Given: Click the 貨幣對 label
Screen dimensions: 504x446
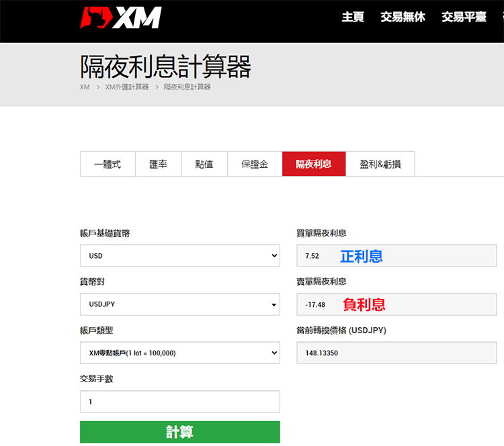Looking at the screenshot, I should 92,282.
